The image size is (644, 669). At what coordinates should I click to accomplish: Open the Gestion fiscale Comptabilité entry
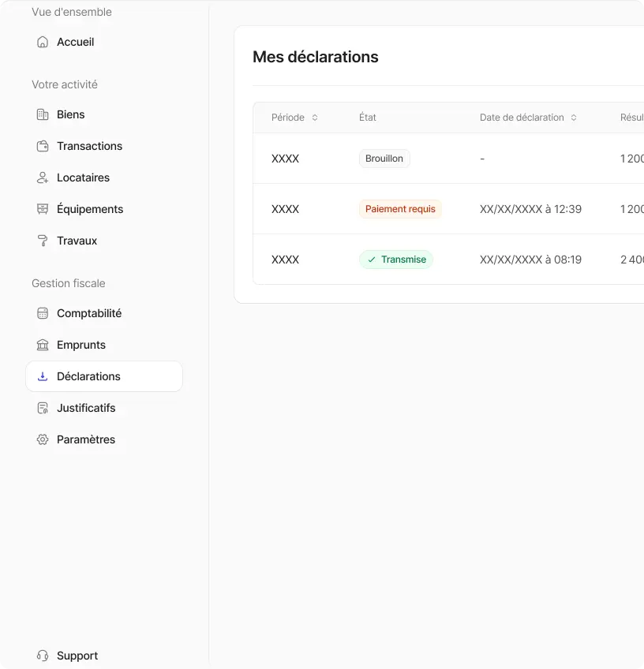[88, 313]
